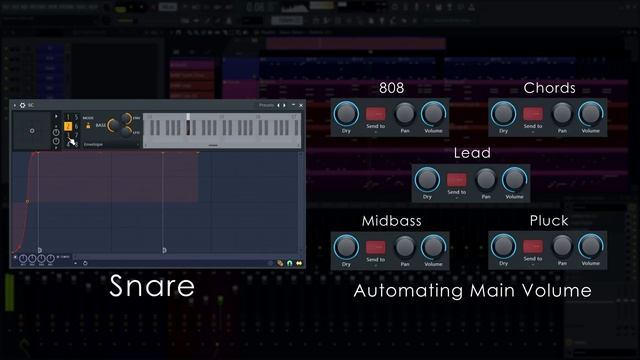Image resolution: width=640 pixels, height=360 pixels.
Task: Toggle the small switch left of the tension knobs
Action: coord(15,257)
